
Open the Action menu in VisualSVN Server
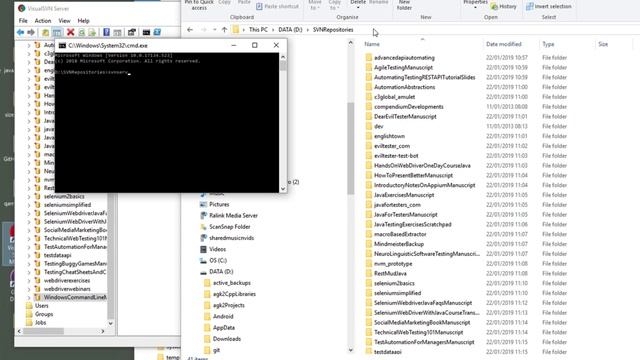43,20
